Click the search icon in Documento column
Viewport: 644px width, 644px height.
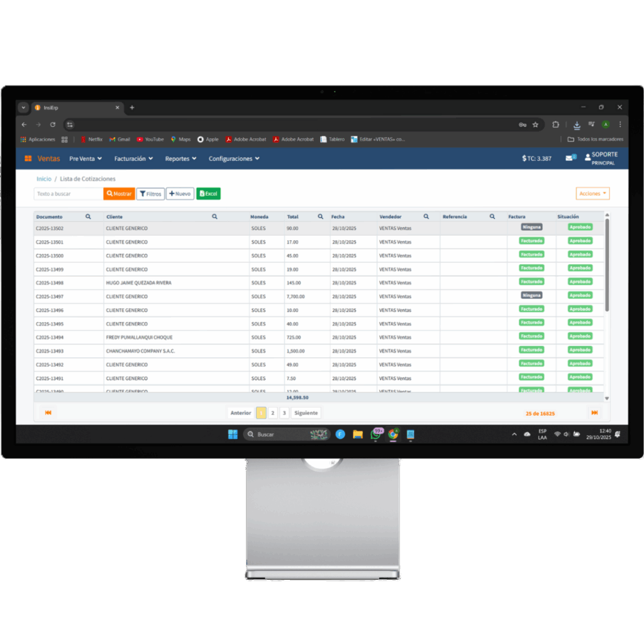[x=88, y=216]
